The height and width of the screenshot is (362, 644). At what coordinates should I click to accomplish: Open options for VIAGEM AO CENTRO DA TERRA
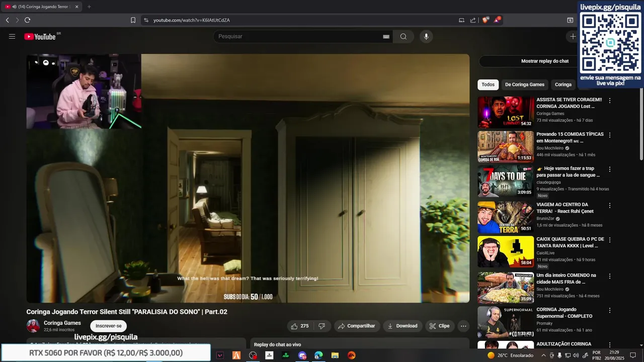610,206
